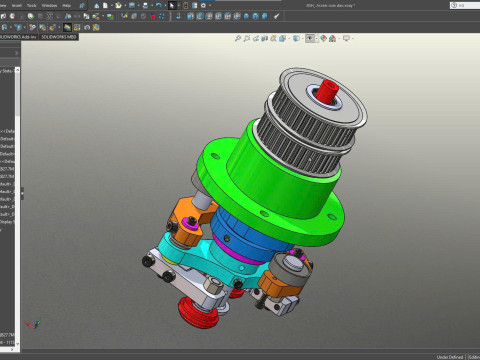Click the Home icon in top toolbar

click(x=97, y=6)
